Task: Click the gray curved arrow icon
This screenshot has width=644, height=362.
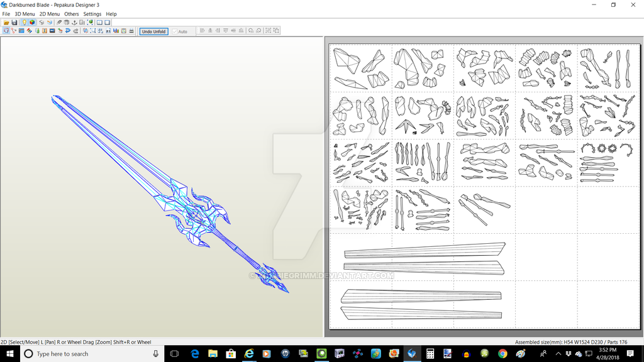Action: [x=75, y=31]
